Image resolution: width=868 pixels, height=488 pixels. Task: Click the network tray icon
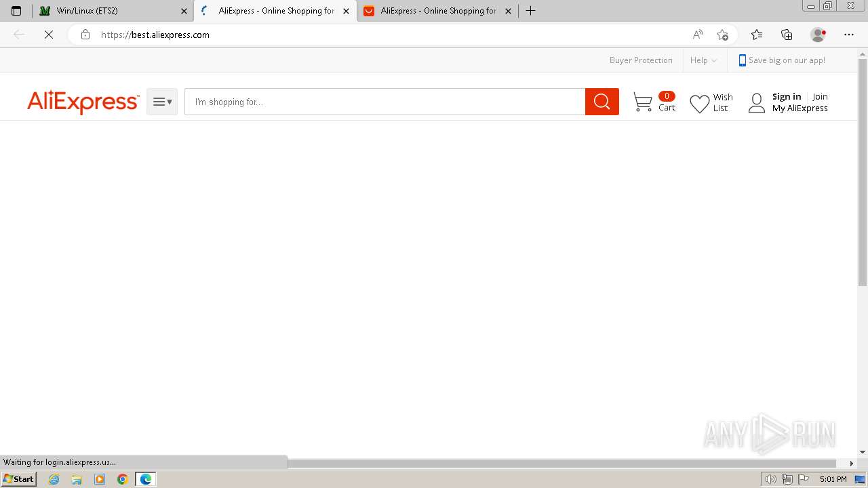pos(787,479)
